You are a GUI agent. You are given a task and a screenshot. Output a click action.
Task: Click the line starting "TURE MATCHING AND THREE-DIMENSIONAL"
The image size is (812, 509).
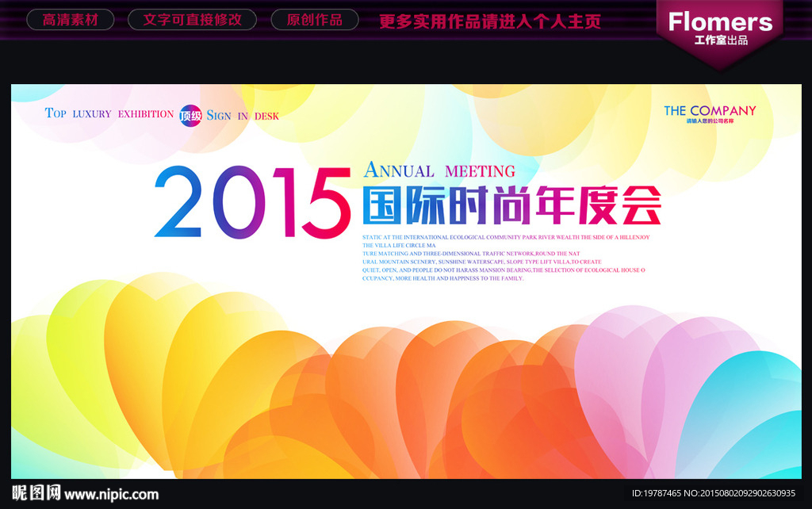pyautogui.click(x=471, y=254)
